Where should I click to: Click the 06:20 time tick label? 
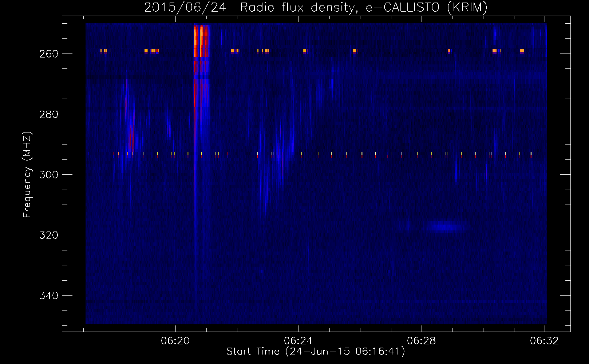click(175, 341)
